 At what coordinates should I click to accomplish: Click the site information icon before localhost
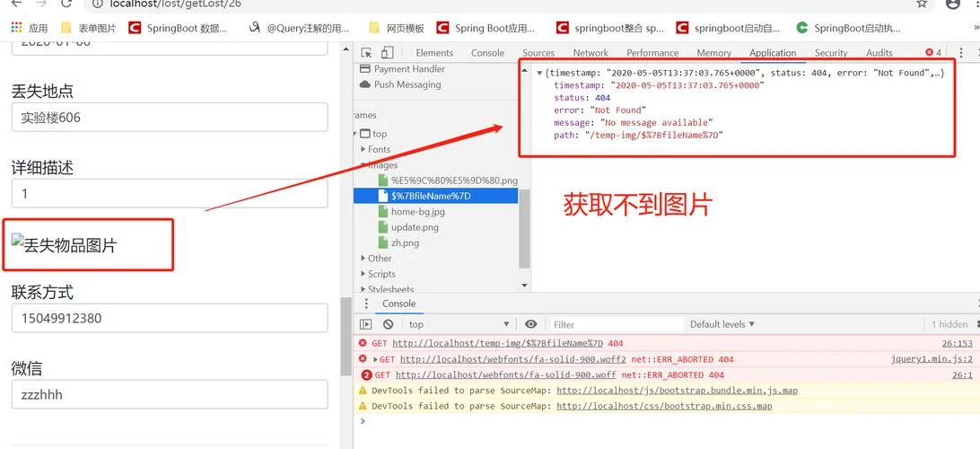pos(96,4)
